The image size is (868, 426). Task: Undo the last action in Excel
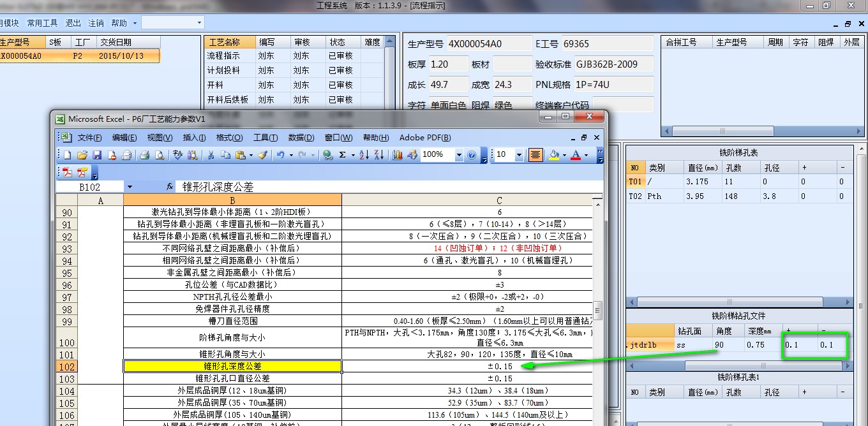(280, 154)
